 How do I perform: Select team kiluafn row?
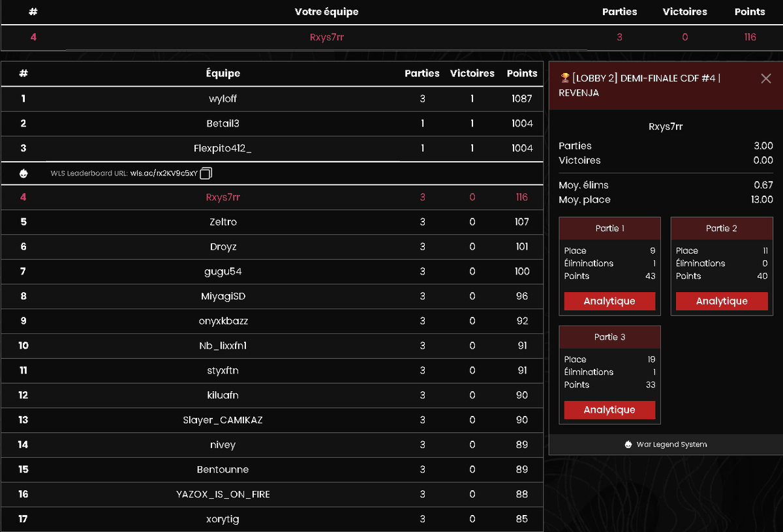tap(272, 396)
